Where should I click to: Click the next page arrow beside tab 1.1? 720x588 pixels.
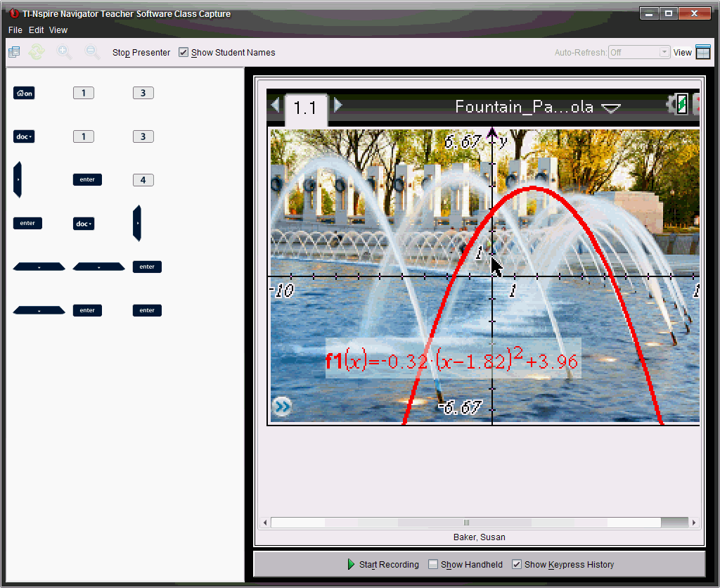338,105
